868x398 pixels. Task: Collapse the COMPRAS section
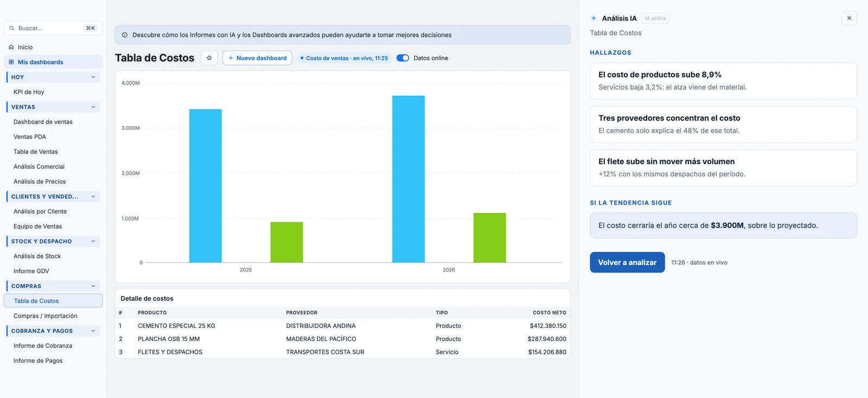(x=93, y=286)
